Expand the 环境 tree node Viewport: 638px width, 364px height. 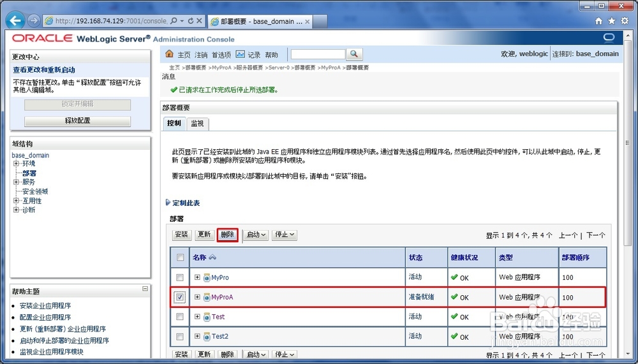tap(17, 163)
